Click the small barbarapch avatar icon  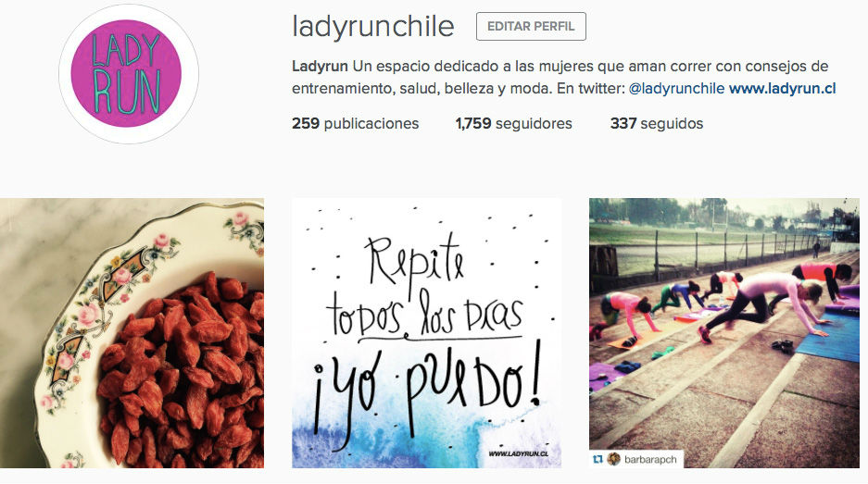613,459
